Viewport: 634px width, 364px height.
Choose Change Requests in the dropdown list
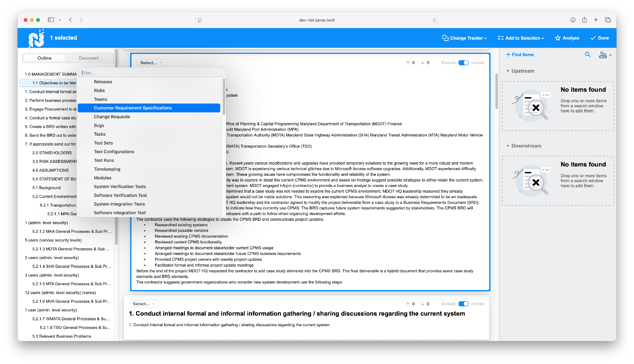(x=112, y=117)
